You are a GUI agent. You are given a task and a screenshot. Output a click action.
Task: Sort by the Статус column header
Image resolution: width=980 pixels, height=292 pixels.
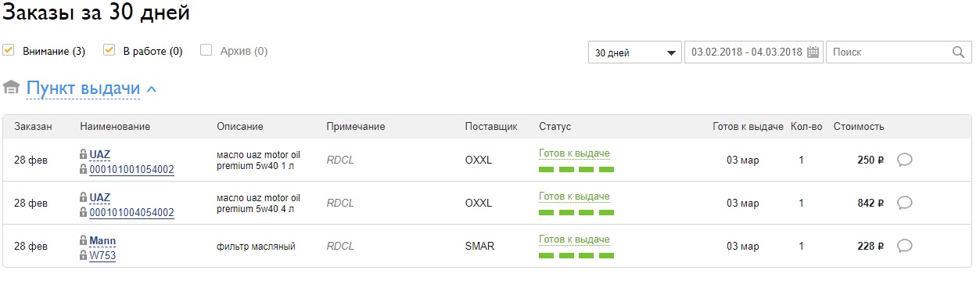(555, 127)
